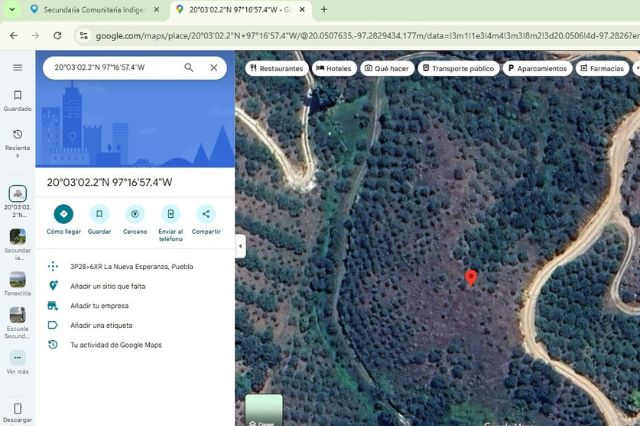This screenshot has height=426, width=640.
Task: Select the coordinates thumbnail in sidebar
Action: [x=18, y=193]
